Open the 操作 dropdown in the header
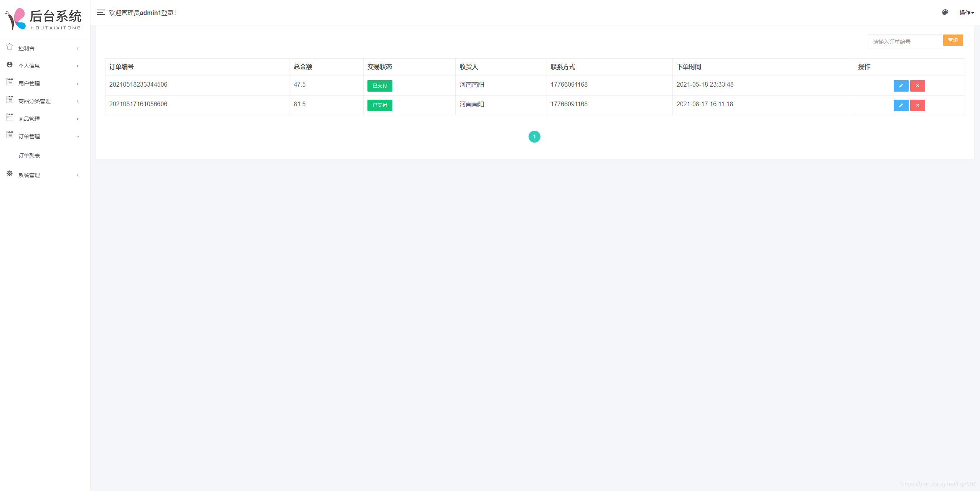The image size is (980, 491). pos(966,13)
